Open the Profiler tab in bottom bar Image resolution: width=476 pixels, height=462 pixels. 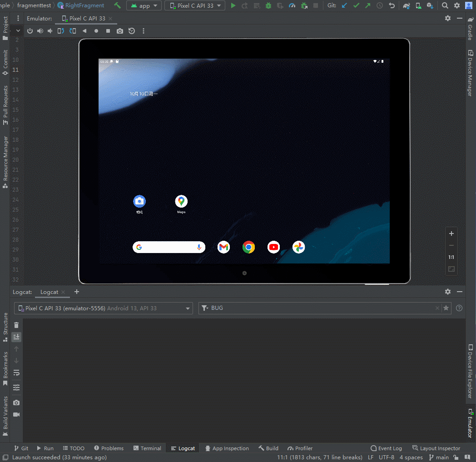(x=300, y=448)
